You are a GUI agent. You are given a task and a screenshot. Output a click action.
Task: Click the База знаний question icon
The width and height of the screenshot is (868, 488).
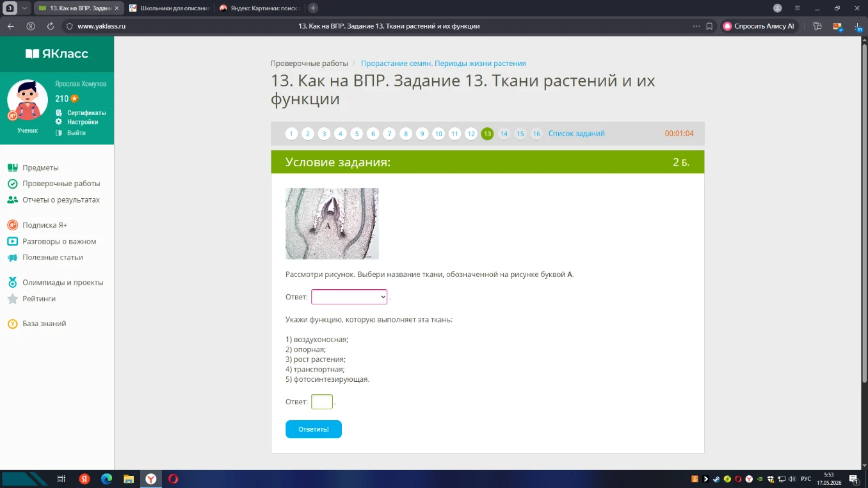[12, 324]
